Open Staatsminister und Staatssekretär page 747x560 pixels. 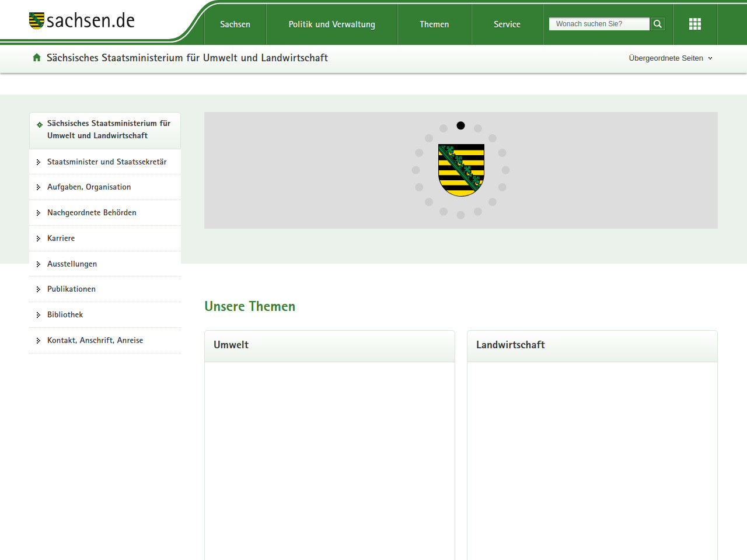[x=107, y=162]
